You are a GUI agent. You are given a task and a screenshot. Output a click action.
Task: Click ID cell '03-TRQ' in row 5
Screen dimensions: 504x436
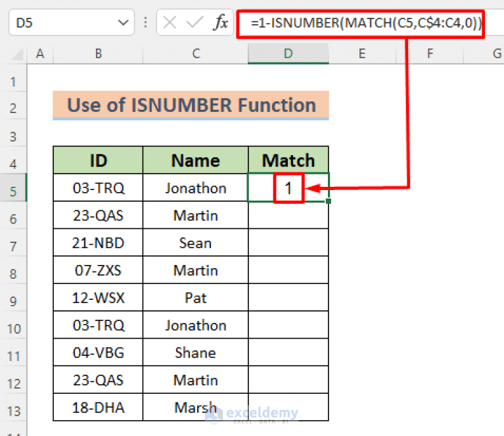coord(98,187)
